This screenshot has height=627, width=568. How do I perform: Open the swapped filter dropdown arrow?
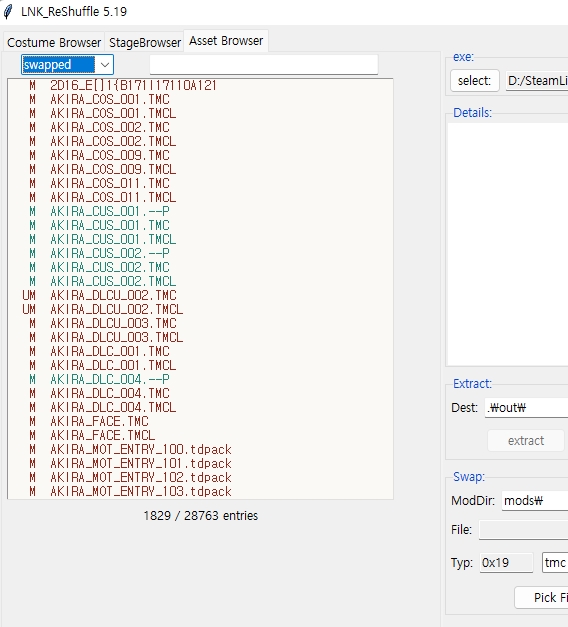[x=105, y=65]
